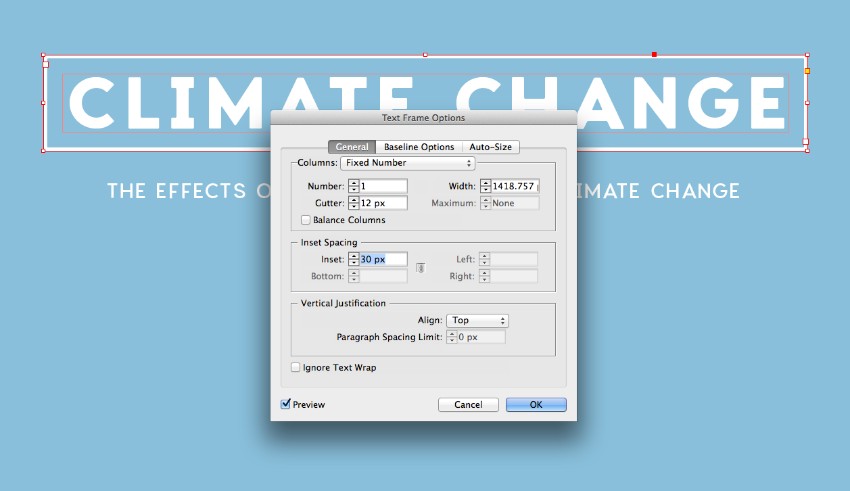Screen dimensions: 850x491
Task: Click the Cancel button
Action: pyautogui.click(x=468, y=404)
